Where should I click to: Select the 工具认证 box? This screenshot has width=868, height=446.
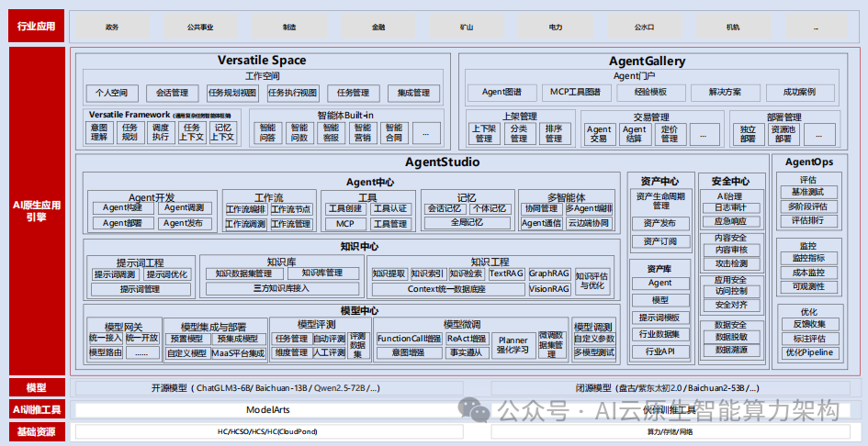coord(390,209)
